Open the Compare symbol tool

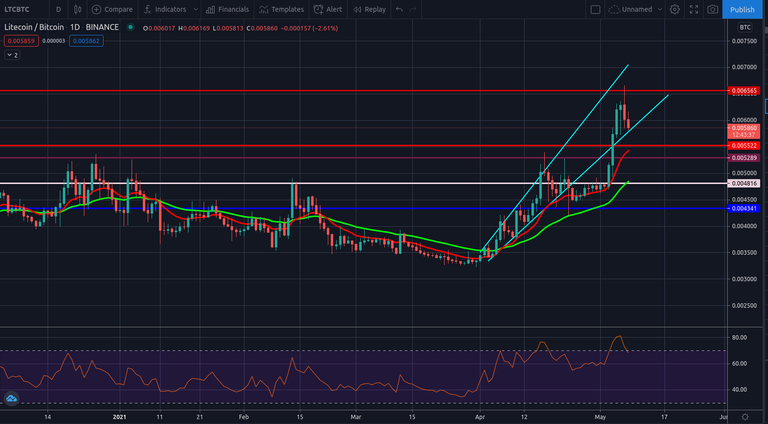[112, 9]
